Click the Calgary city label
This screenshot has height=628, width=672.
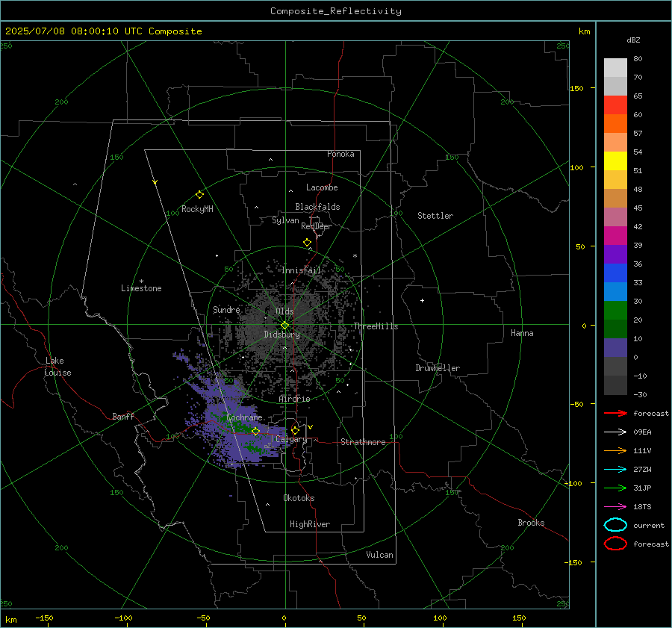[x=291, y=439]
